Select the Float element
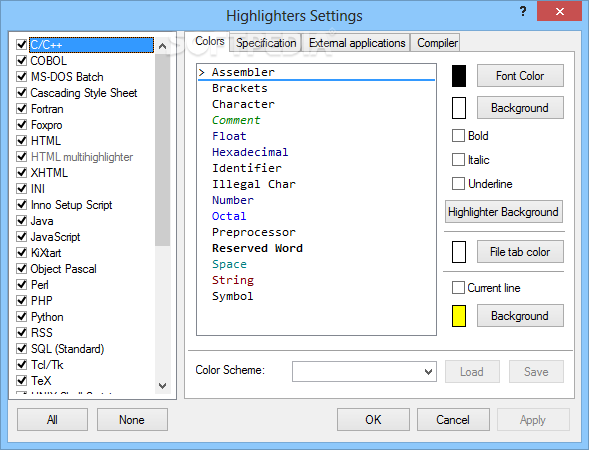The height and width of the screenshot is (450, 589). point(229,136)
